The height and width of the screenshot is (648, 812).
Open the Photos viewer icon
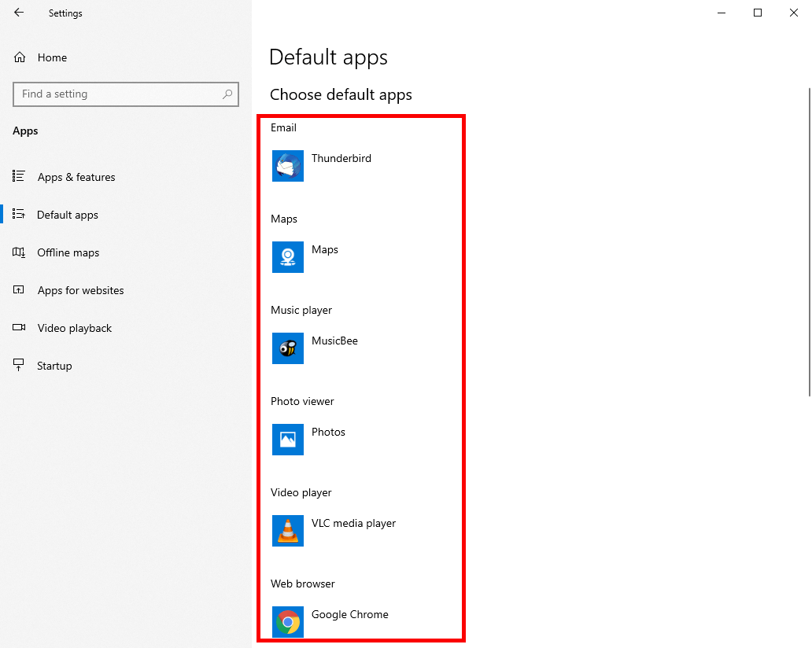[287, 440]
